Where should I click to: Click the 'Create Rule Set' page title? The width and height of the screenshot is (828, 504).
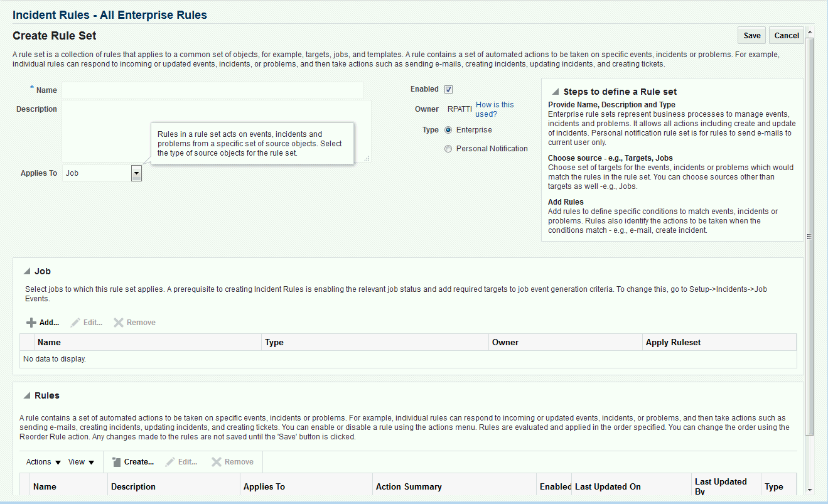pyautogui.click(x=55, y=36)
